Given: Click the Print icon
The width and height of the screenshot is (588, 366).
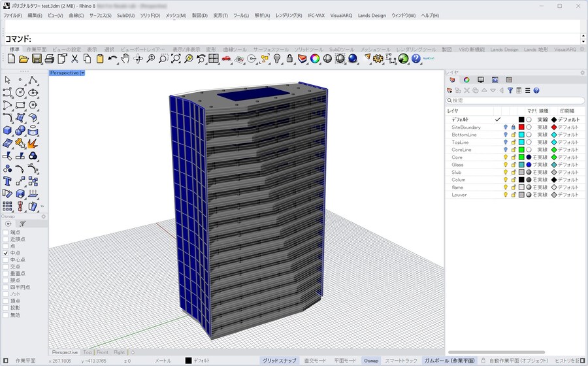Looking at the screenshot, I should [x=49, y=59].
